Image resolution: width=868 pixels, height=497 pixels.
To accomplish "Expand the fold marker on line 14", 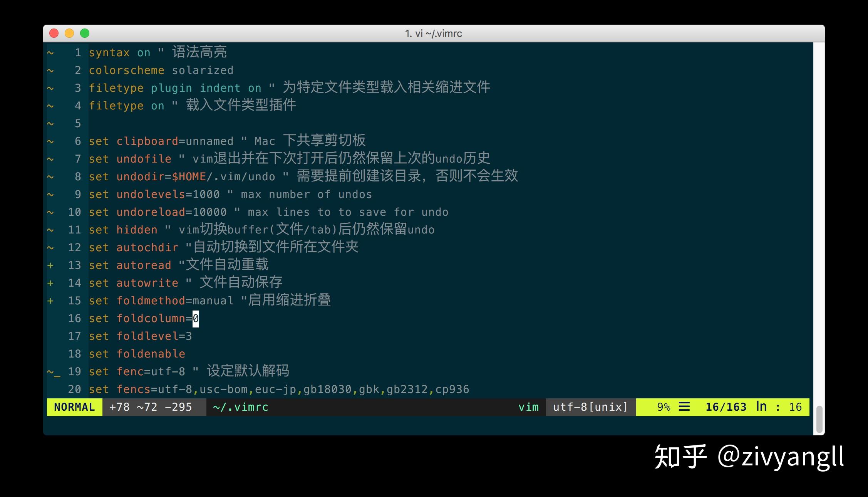I will pyautogui.click(x=51, y=282).
